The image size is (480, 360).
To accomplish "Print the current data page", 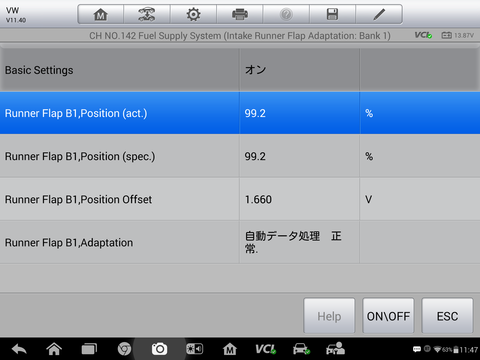I will tap(240, 14).
